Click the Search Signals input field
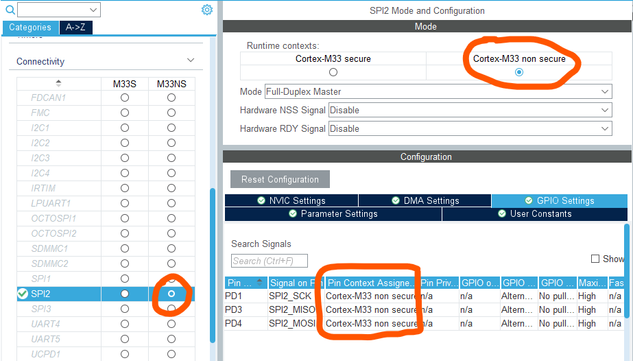633x361 pixels. click(x=269, y=261)
